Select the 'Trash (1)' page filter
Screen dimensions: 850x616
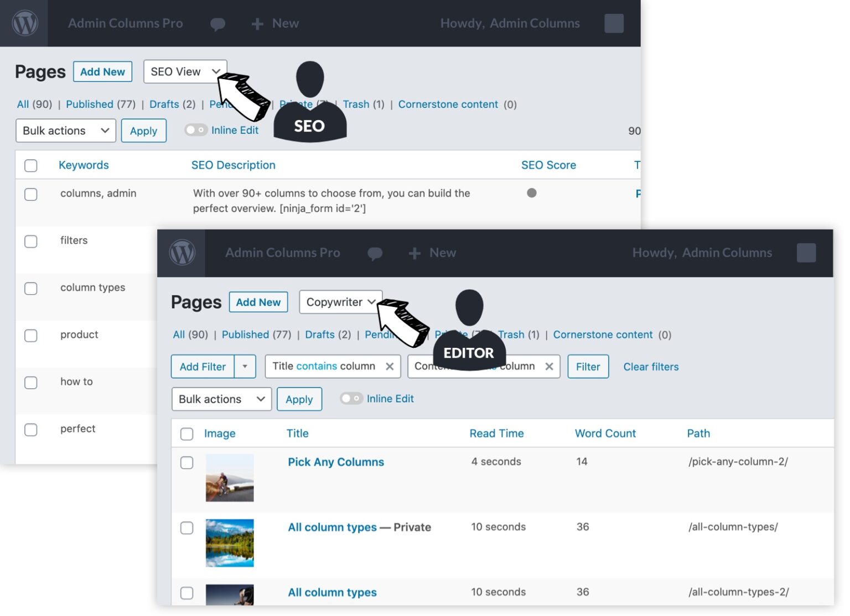(x=356, y=104)
